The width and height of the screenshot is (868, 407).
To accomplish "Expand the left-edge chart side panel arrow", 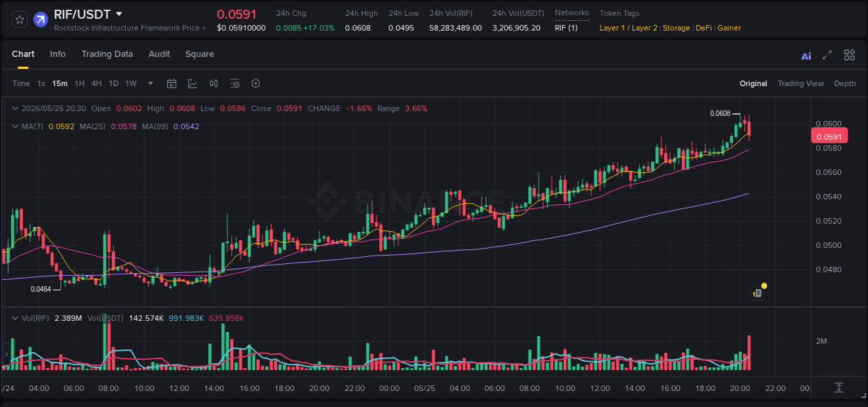I will click(6, 354).
